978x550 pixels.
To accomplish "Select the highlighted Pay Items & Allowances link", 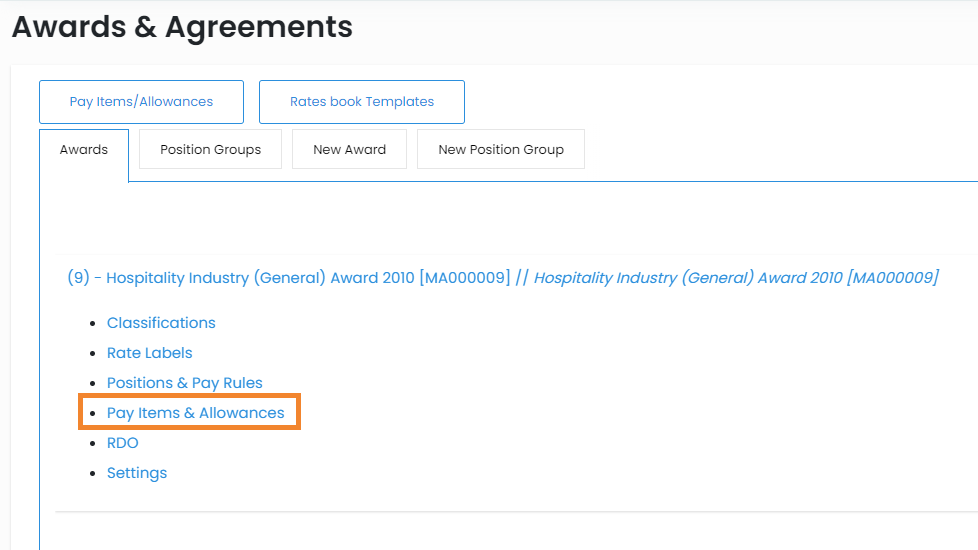I will pyautogui.click(x=195, y=413).
